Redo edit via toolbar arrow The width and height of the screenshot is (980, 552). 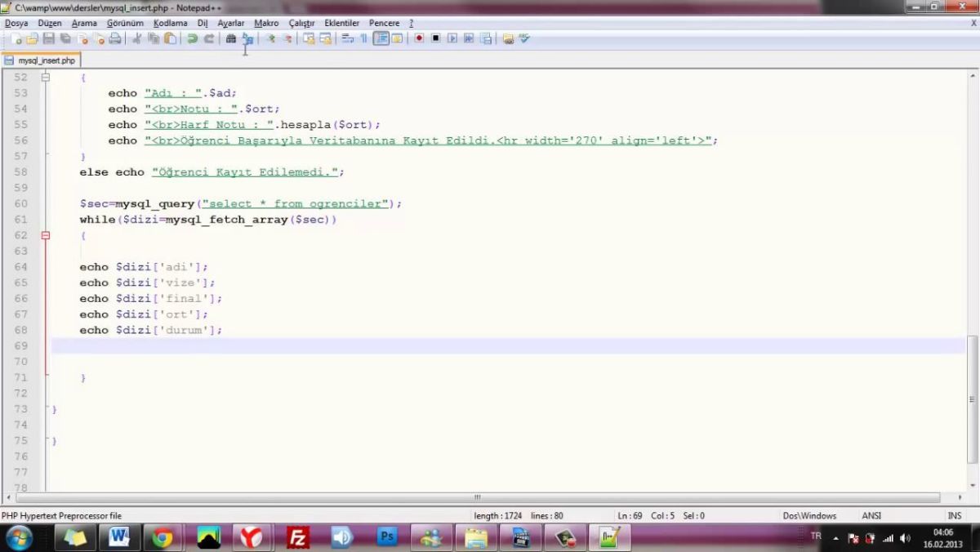[209, 38]
